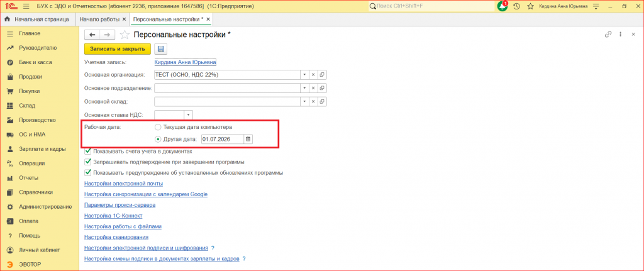The height and width of the screenshot is (271, 644).
Task: Open the Основной склад record icon
Action: (x=322, y=101)
